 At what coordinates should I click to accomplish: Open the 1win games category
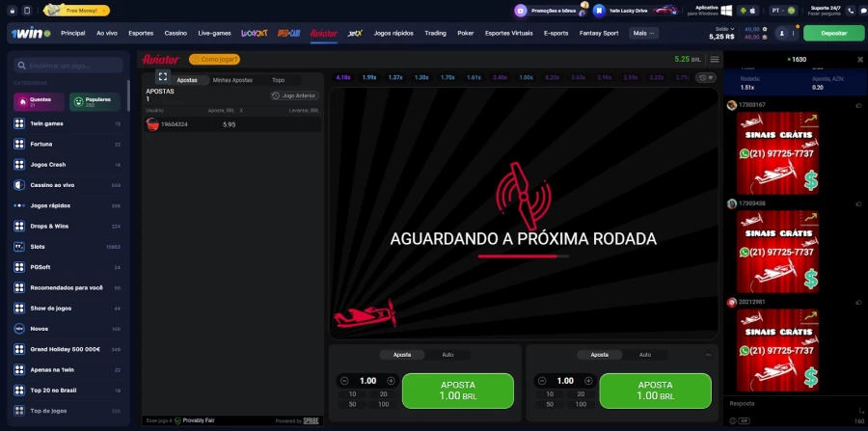(x=68, y=123)
